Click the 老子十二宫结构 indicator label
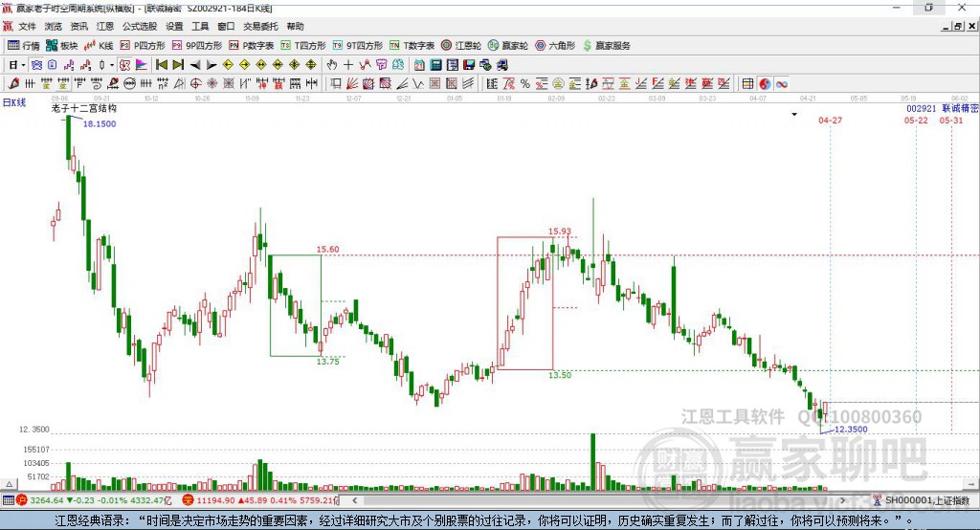This screenshot has height=530, width=980. [x=84, y=108]
